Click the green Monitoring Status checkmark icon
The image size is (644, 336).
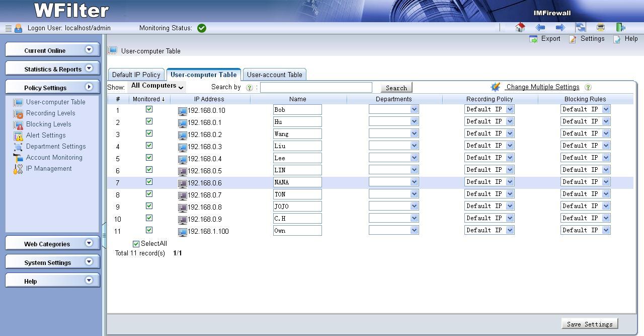202,28
